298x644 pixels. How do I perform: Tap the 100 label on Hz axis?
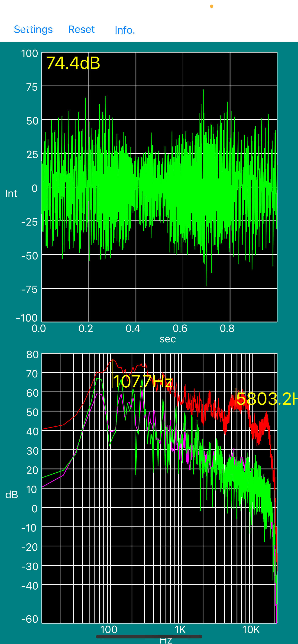coord(109,629)
